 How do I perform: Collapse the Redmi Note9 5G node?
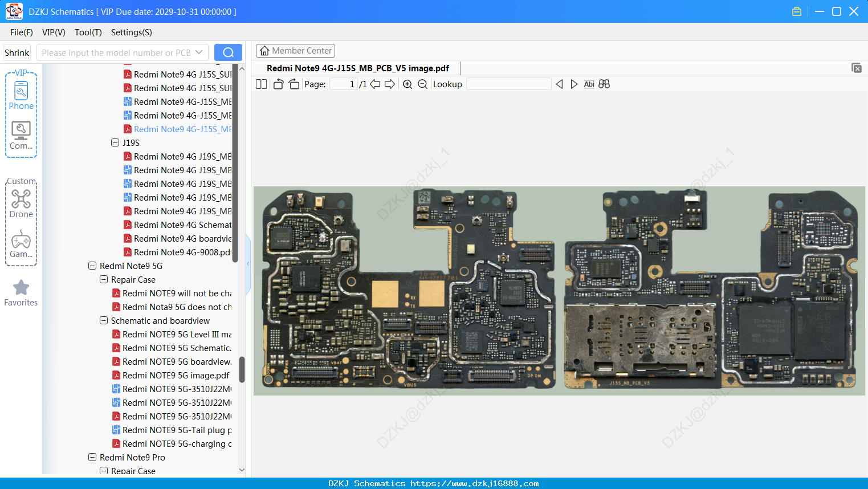[92, 266]
